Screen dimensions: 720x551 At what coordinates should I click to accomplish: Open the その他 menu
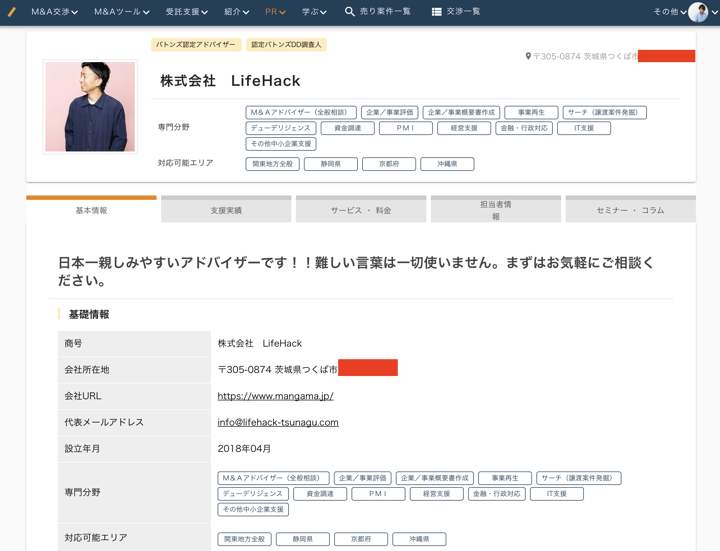point(669,12)
